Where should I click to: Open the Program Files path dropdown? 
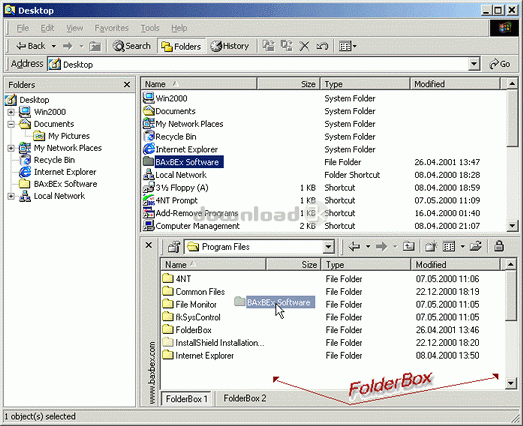click(329, 247)
